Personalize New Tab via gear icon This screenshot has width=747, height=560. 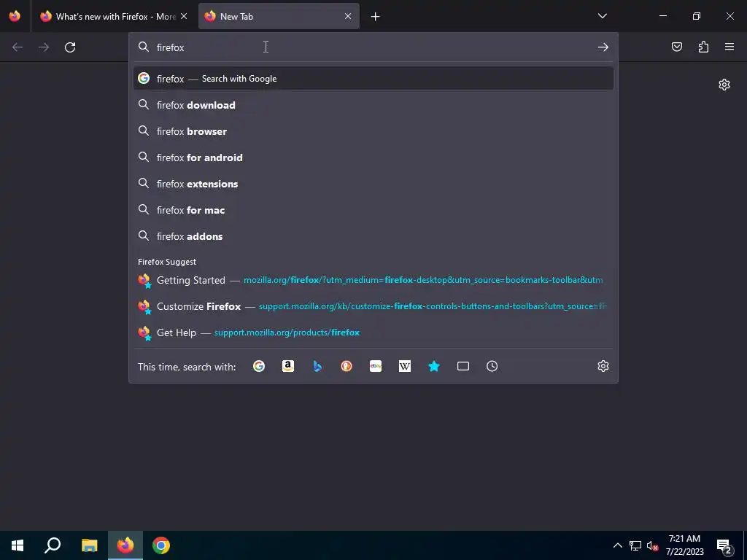724,85
